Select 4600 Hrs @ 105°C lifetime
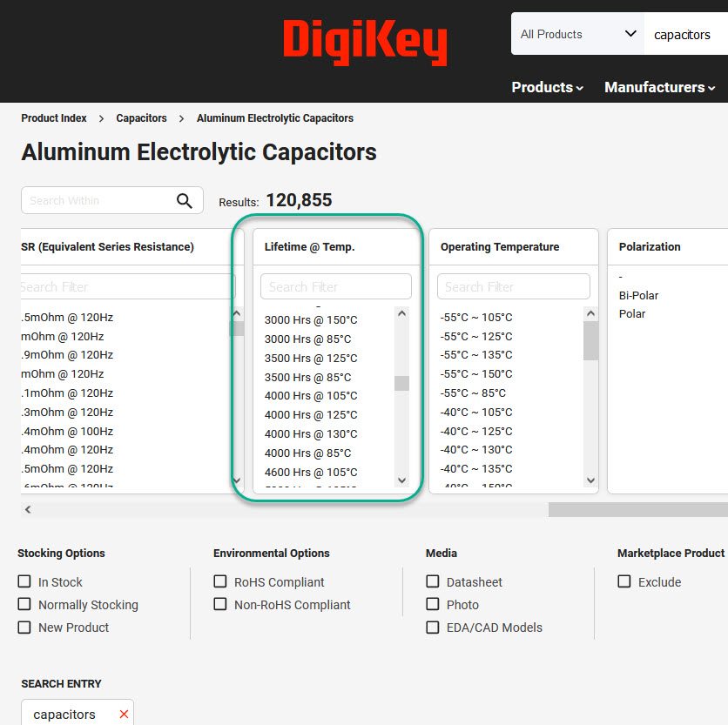The width and height of the screenshot is (728, 725). [311, 473]
